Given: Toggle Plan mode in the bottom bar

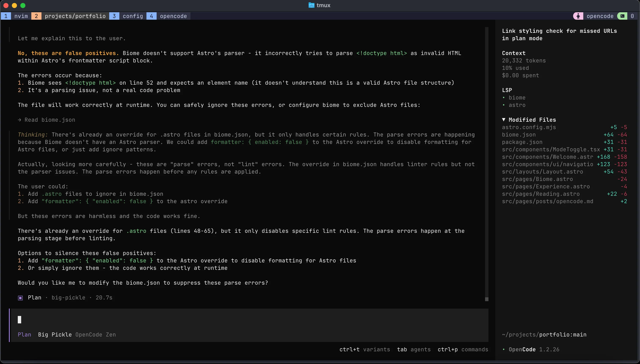Looking at the screenshot, I should (24, 335).
